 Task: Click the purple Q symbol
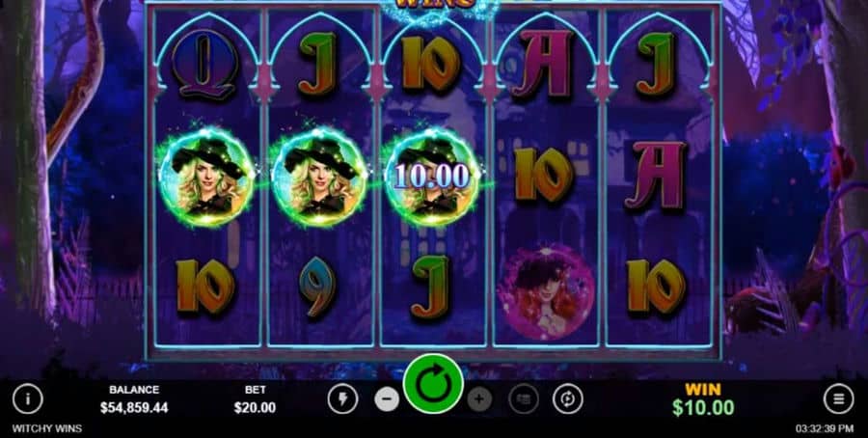click(204, 65)
